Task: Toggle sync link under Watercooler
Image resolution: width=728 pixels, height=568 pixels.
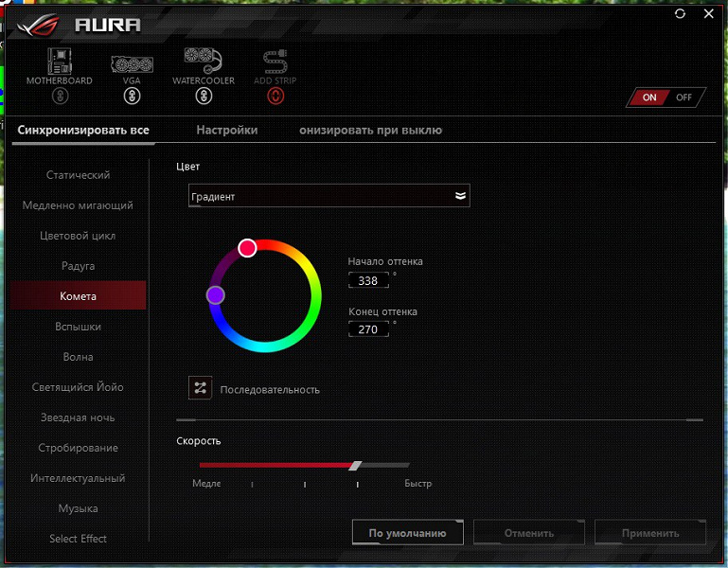Action: pyautogui.click(x=204, y=97)
